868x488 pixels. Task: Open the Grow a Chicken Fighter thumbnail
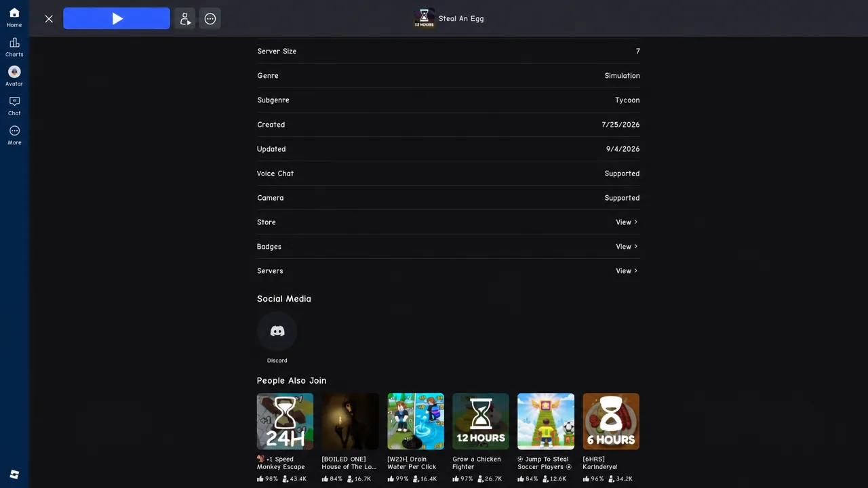(x=481, y=422)
